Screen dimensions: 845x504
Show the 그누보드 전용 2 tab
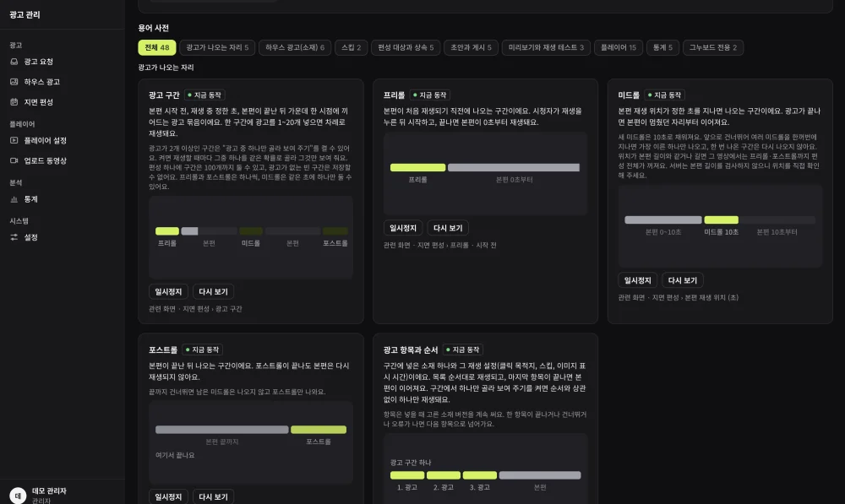tap(713, 47)
